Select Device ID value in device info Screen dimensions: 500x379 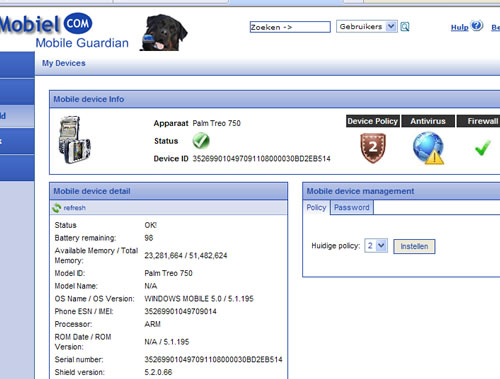point(261,159)
